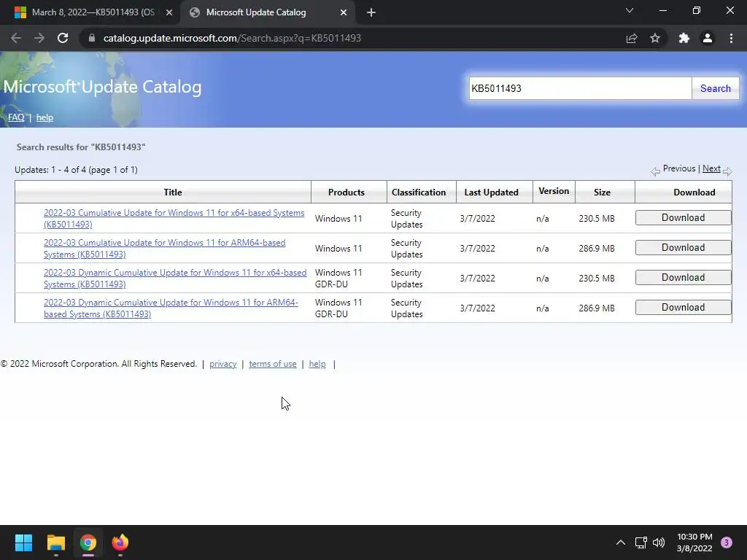Open Cumulative Update for x64-based Systems link
Screen dimensions: 747x560
(x=174, y=219)
